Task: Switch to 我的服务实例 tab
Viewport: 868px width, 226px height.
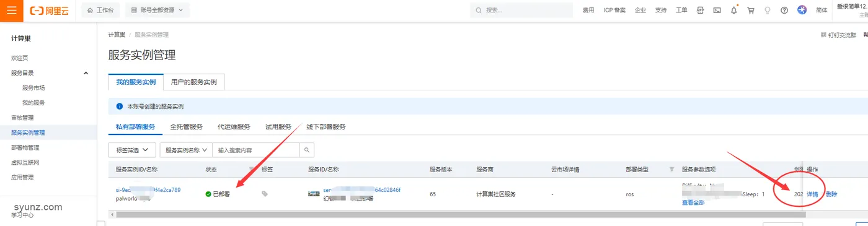Action: tap(136, 82)
